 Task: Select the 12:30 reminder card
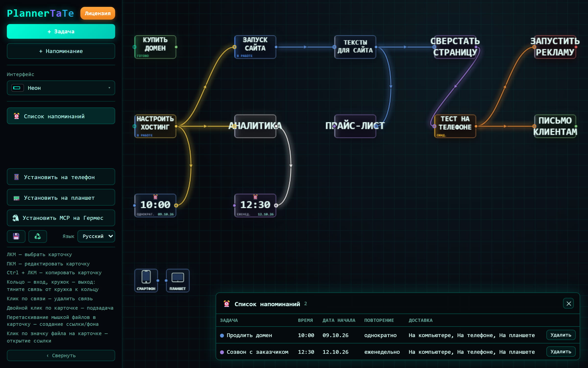255,206
